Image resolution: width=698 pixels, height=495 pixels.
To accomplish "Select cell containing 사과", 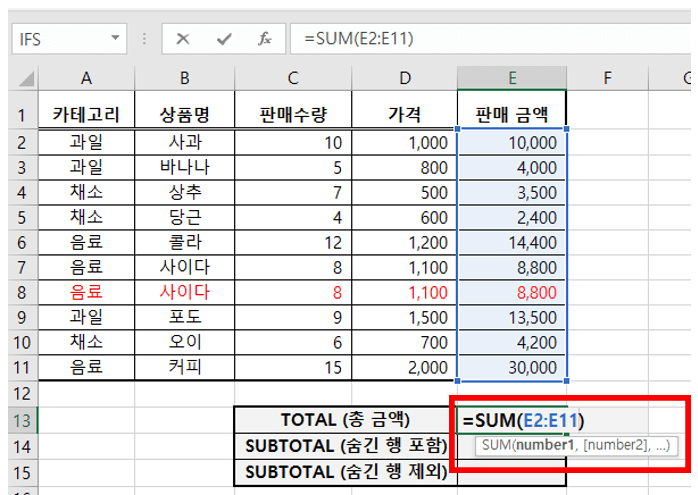I will (184, 142).
